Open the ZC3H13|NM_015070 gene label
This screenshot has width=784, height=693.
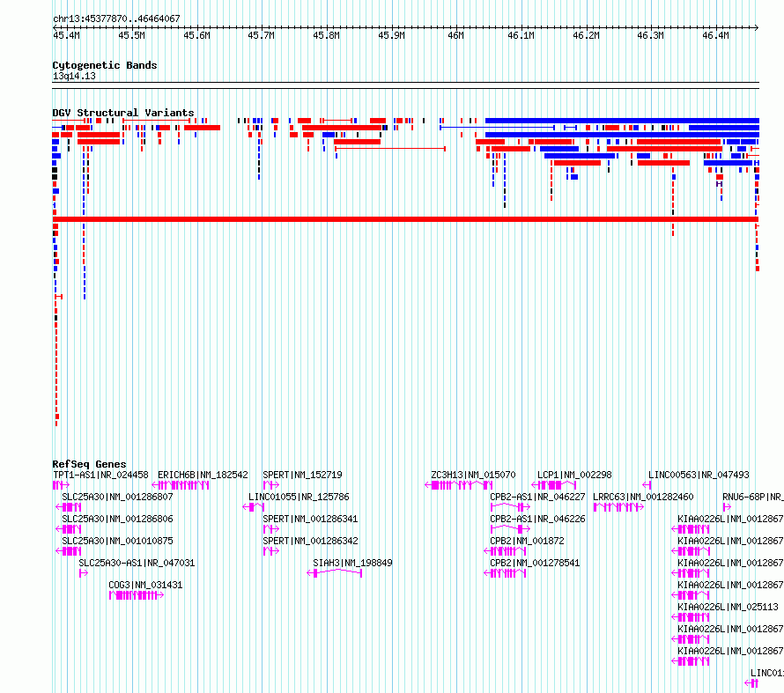[x=473, y=475]
